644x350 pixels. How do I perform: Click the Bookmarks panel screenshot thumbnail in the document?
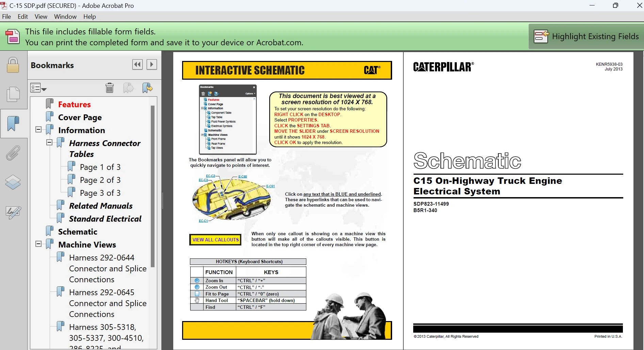pyautogui.click(x=228, y=120)
